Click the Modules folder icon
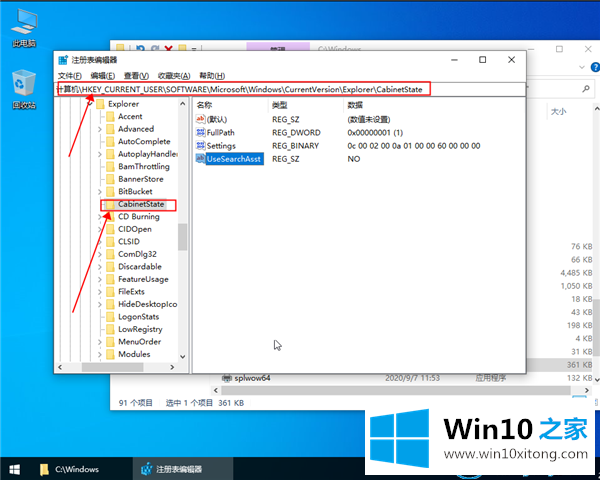This screenshot has width=600, height=480. tap(110, 354)
